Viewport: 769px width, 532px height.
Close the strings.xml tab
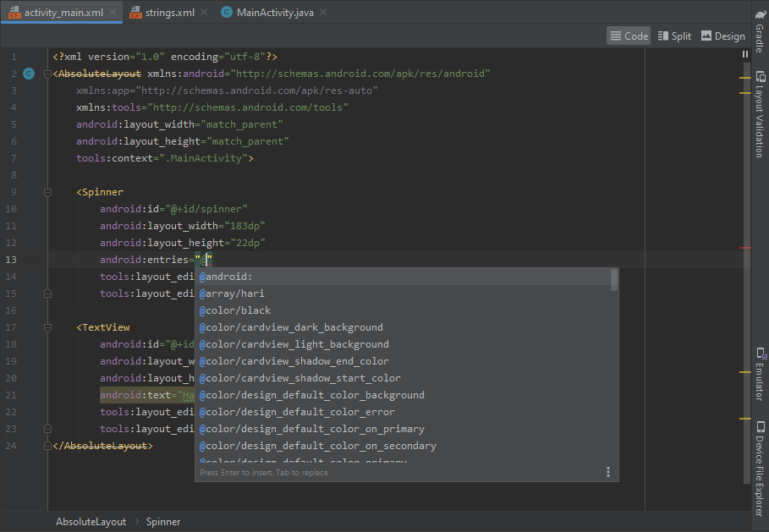click(204, 12)
